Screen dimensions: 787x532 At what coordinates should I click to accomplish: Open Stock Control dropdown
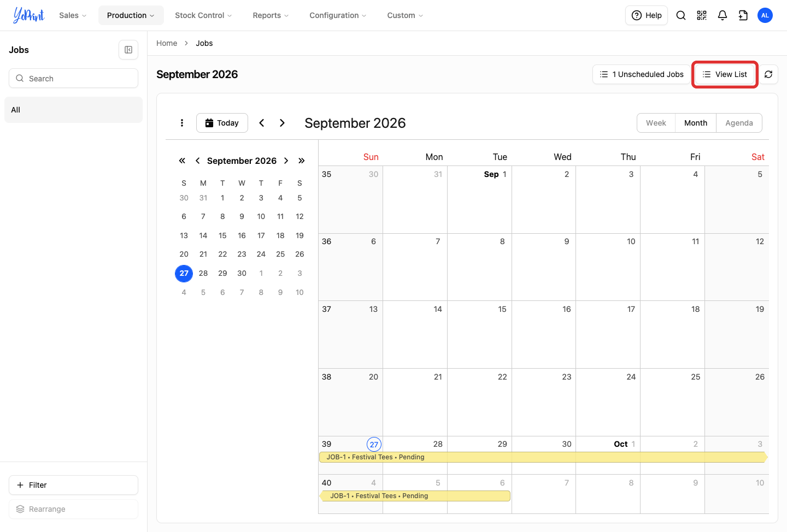(x=203, y=15)
